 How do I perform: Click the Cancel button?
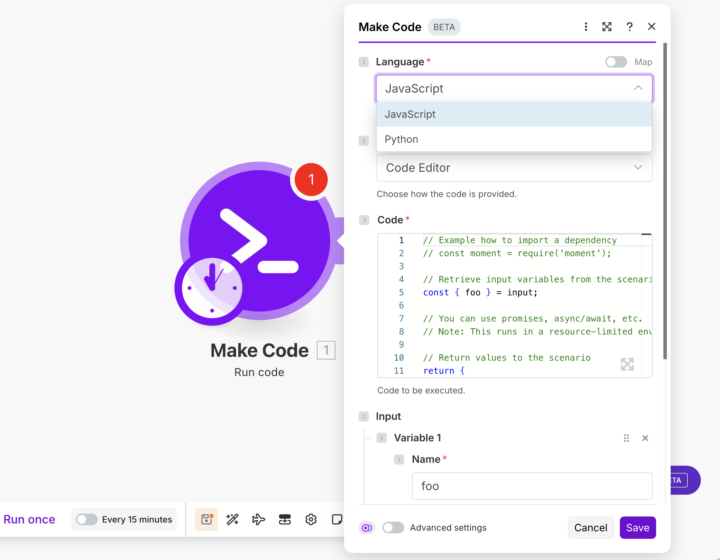pos(591,527)
